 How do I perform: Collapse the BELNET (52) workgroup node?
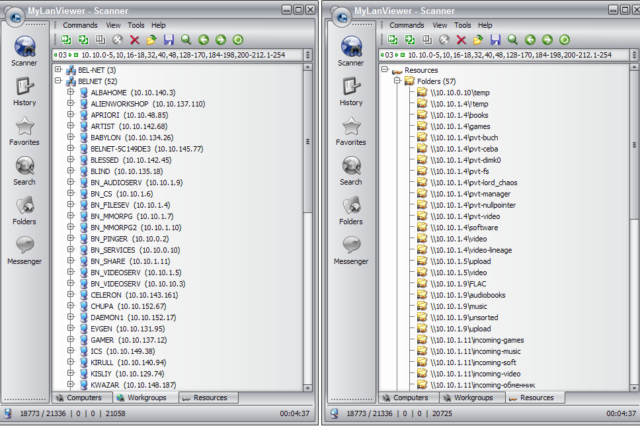coord(58,81)
